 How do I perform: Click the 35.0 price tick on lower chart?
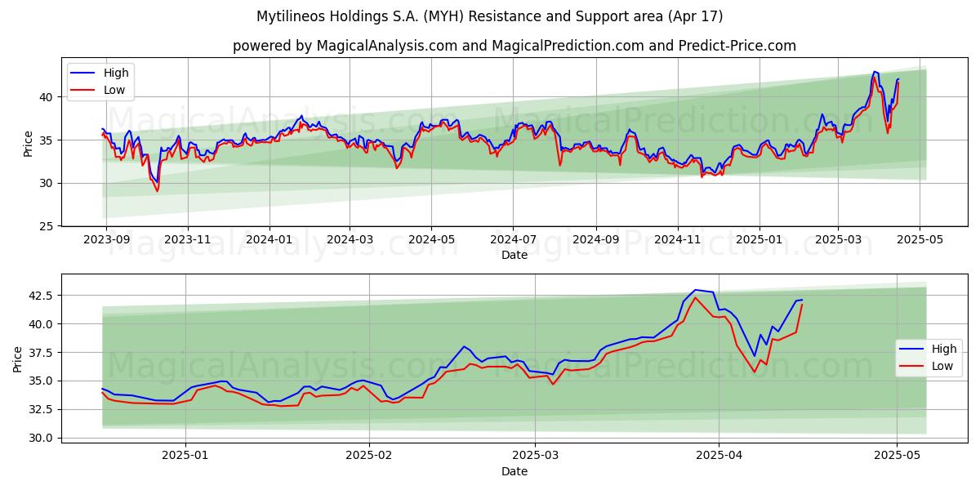[x=42, y=381]
